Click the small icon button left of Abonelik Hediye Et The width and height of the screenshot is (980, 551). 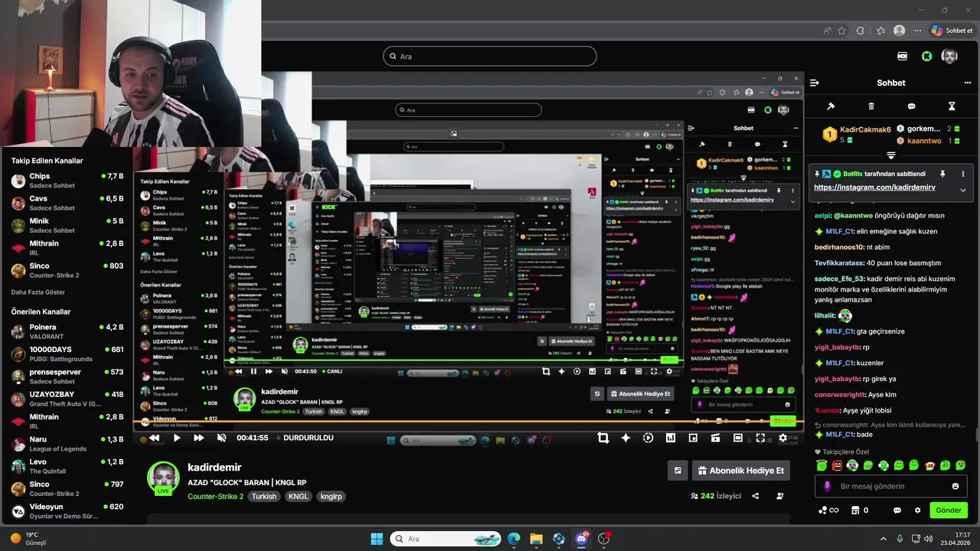(x=678, y=471)
